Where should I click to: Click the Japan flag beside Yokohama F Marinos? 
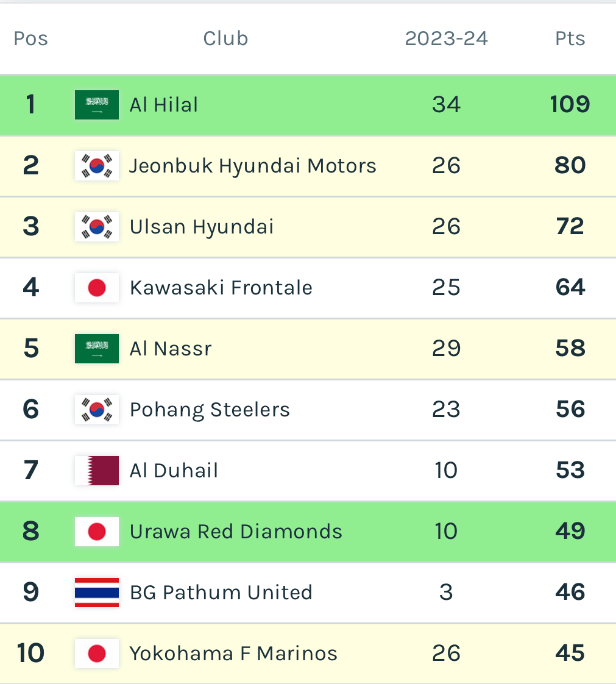(97, 654)
